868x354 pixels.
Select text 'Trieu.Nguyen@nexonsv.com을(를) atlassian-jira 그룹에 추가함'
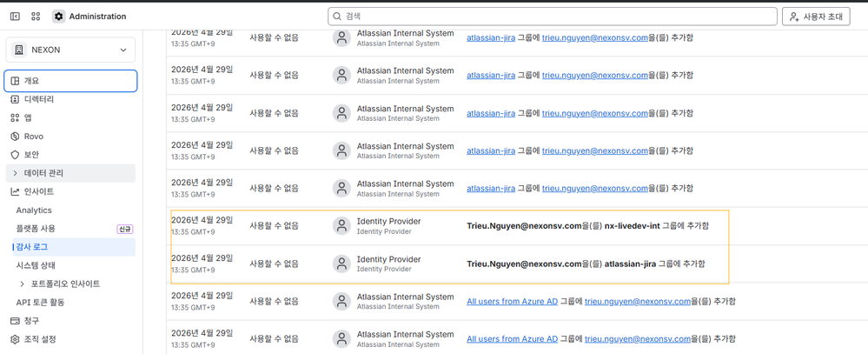586,264
